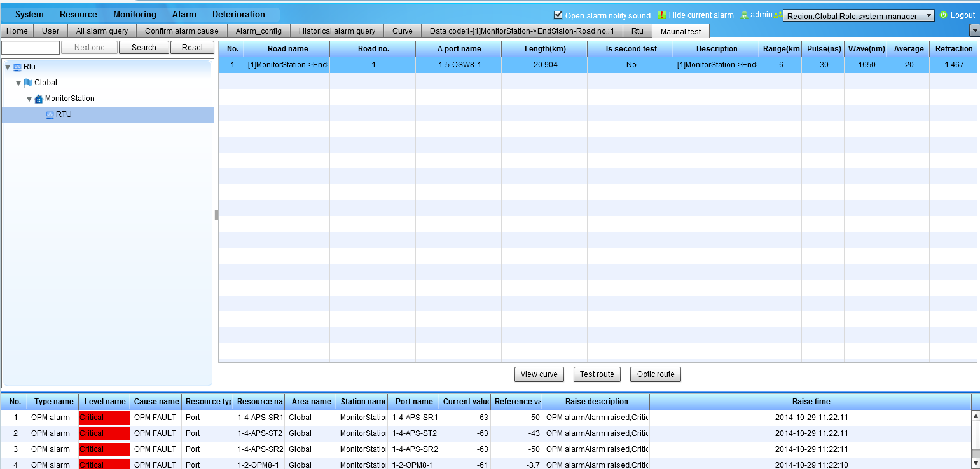980x469 pixels.
Task: Click the MonitorStation house icon
Action: coord(39,99)
